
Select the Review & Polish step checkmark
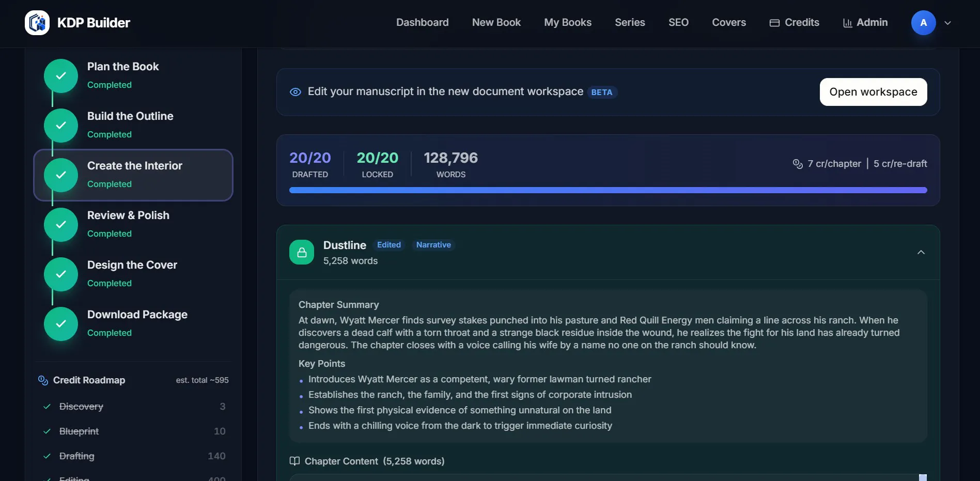[61, 225]
